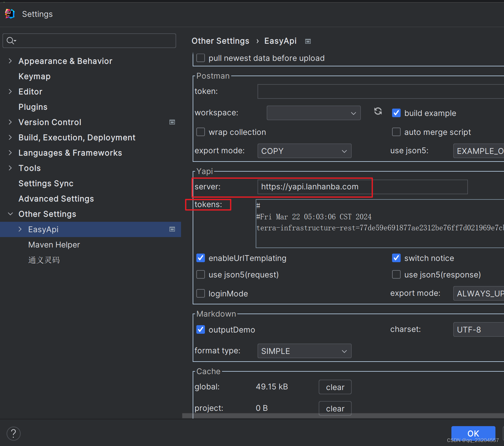Image resolution: width=504 pixels, height=446 pixels.
Task: Open the format type SIMPLE dropdown
Action: coord(304,351)
